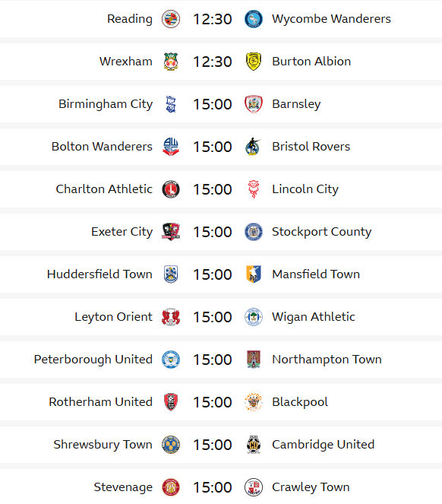
Task: Click the Blackpool tangerine crest
Action: click(254, 402)
